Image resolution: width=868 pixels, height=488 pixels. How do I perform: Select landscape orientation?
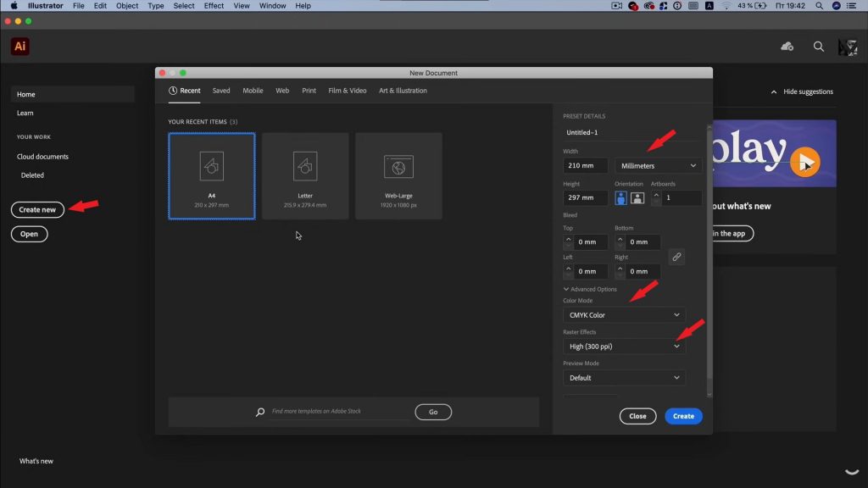[x=637, y=198]
